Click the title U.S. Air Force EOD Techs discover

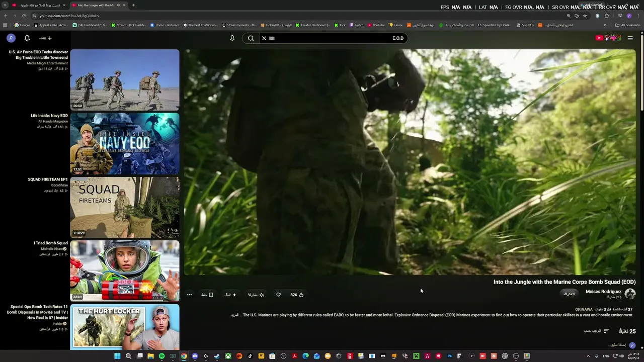coord(38,55)
